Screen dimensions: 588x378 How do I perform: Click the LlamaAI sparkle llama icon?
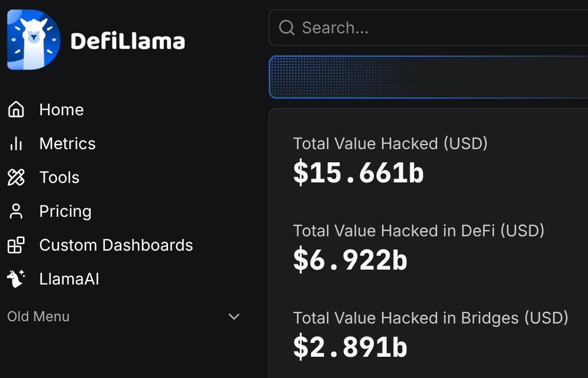[15, 279]
